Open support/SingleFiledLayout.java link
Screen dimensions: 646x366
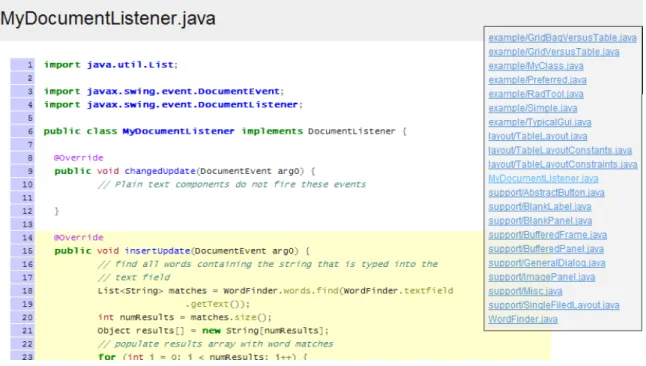(554, 305)
